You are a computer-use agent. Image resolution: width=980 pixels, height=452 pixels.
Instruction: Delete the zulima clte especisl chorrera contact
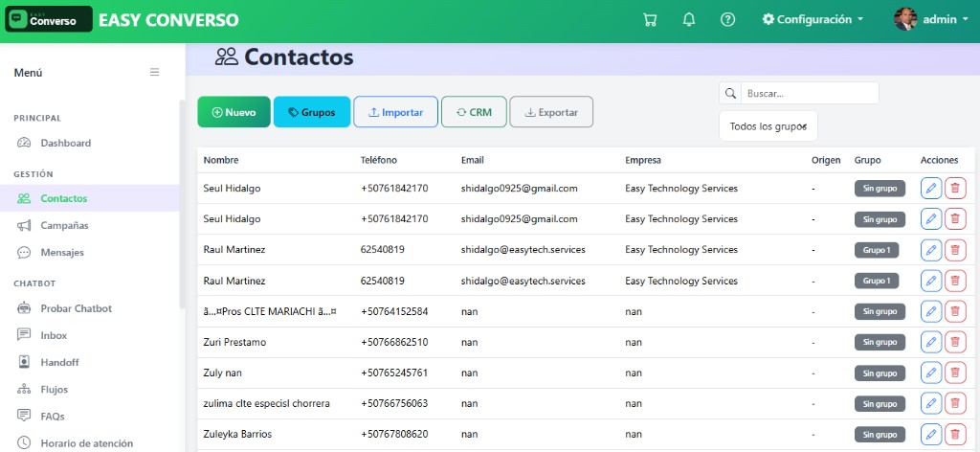pyautogui.click(x=955, y=403)
